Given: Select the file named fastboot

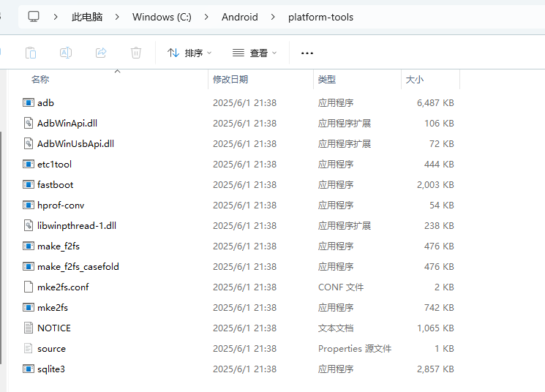Looking at the screenshot, I should (x=56, y=185).
